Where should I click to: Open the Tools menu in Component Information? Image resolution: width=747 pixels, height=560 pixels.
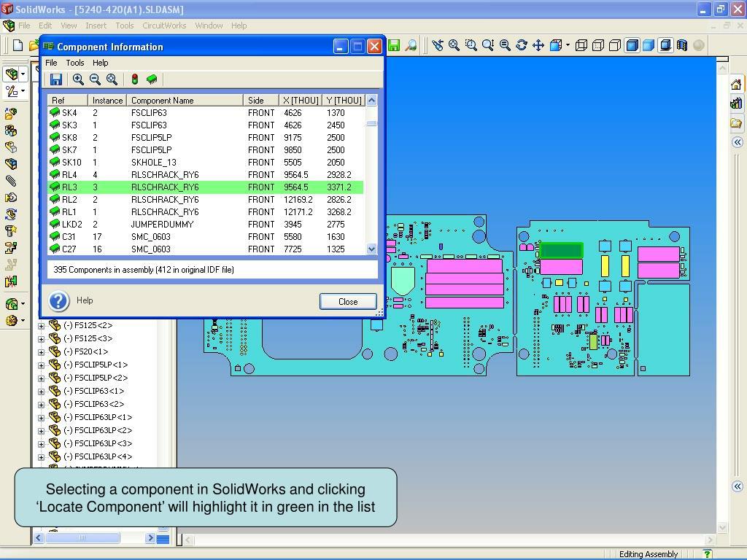coord(75,63)
